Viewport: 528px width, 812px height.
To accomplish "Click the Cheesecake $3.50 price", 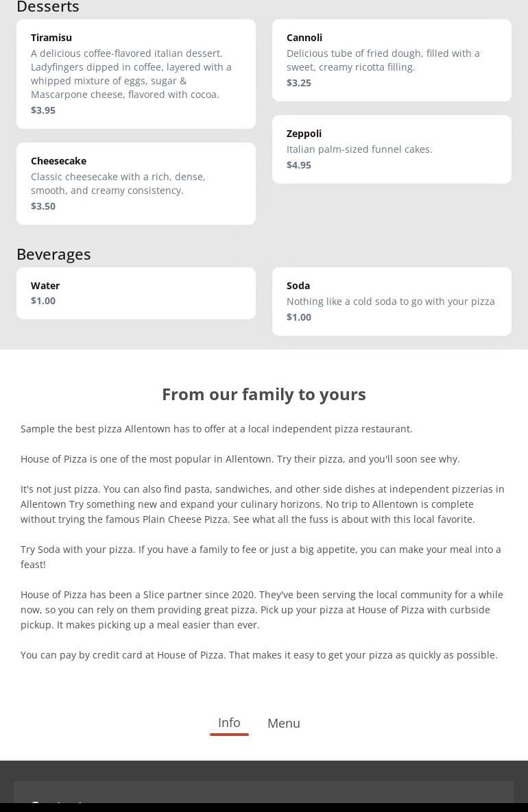I will coord(43,206).
